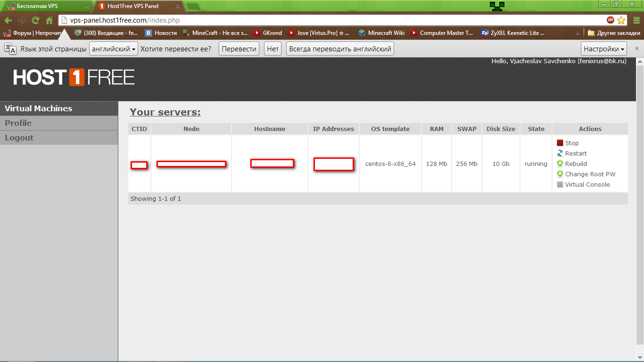The width and height of the screenshot is (644, 362).
Task: Go forward in browser history
Action: (22, 20)
